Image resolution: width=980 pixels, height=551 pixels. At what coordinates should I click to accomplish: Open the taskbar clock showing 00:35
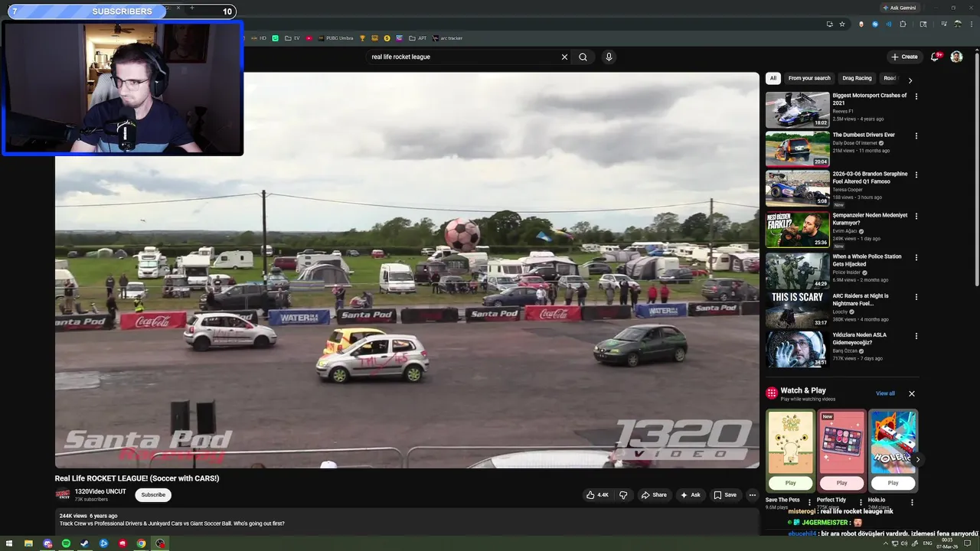point(947,543)
